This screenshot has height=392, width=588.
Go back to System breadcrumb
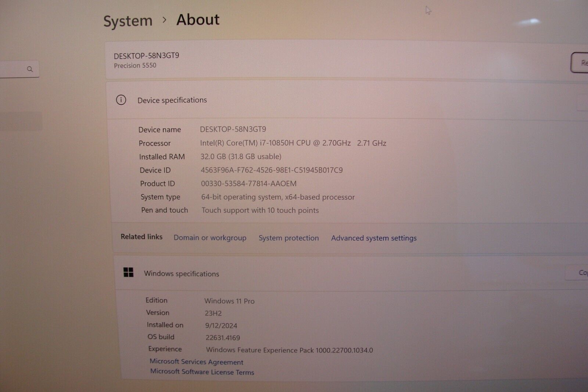(x=128, y=21)
